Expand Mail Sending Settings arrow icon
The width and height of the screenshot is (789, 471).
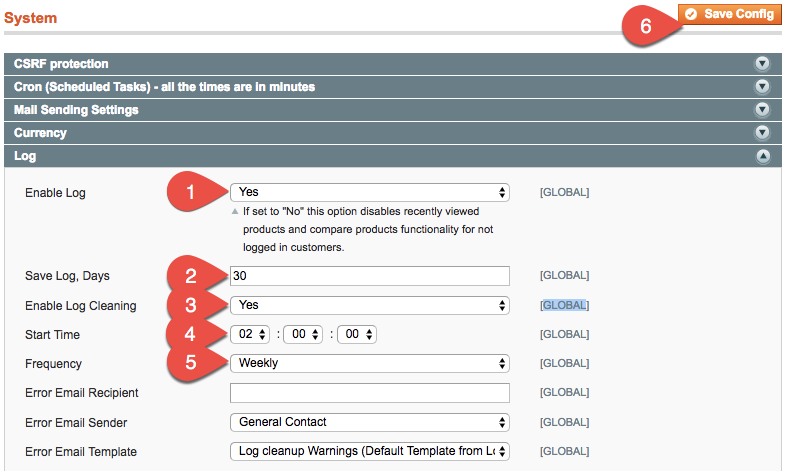(x=763, y=110)
